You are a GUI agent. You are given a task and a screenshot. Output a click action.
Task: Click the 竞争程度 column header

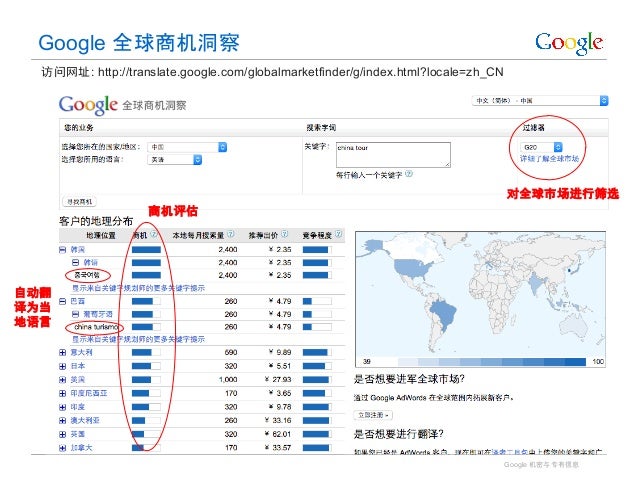pyautogui.click(x=317, y=235)
